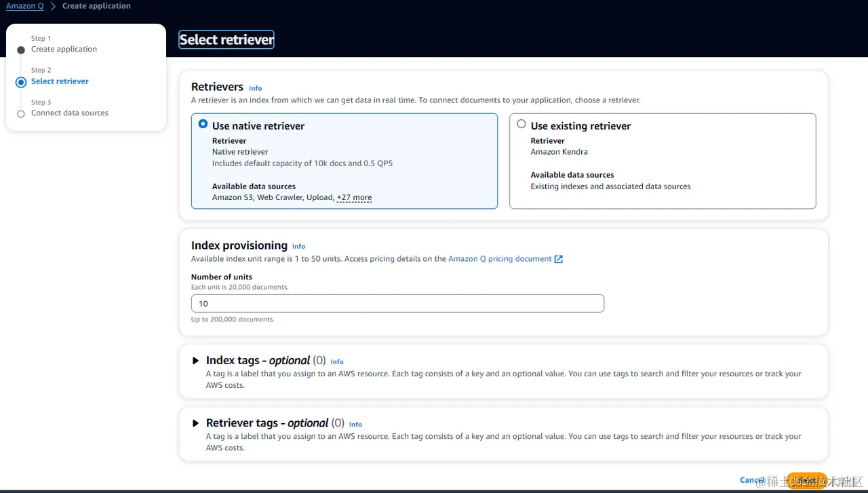Click the 'Amazon Kendra' retriever text
This screenshot has width=868, height=493.
point(559,152)
